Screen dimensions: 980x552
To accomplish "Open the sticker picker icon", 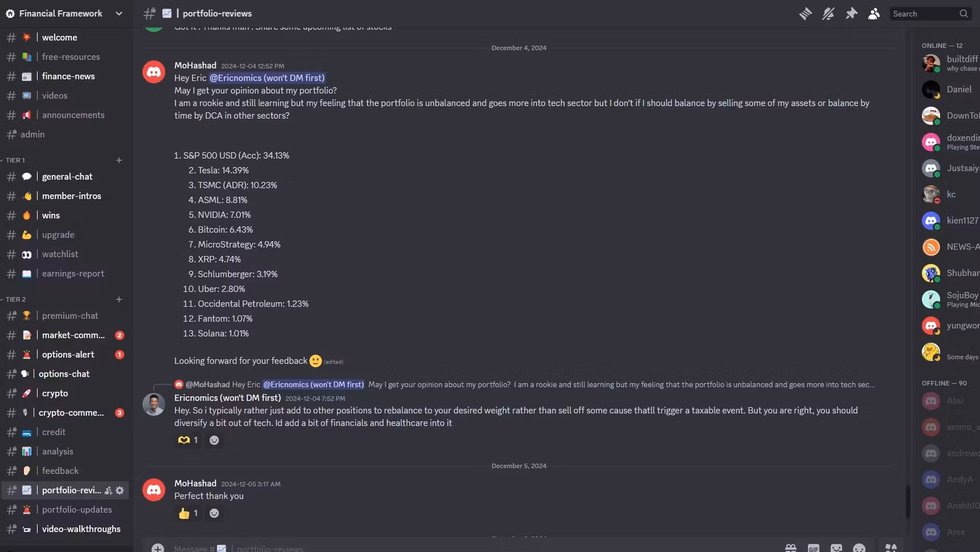I will [x=836, y=548].
